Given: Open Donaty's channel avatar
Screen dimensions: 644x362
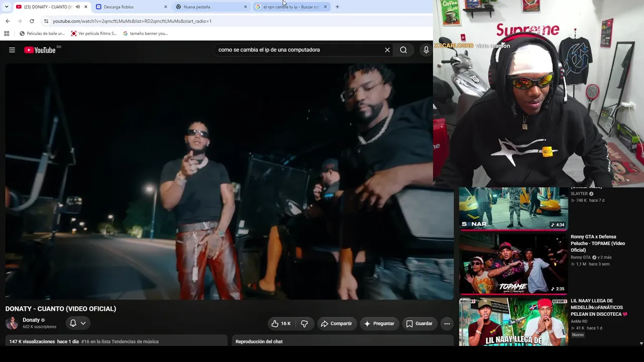Looking at the screenshot, I should point(12,323).
